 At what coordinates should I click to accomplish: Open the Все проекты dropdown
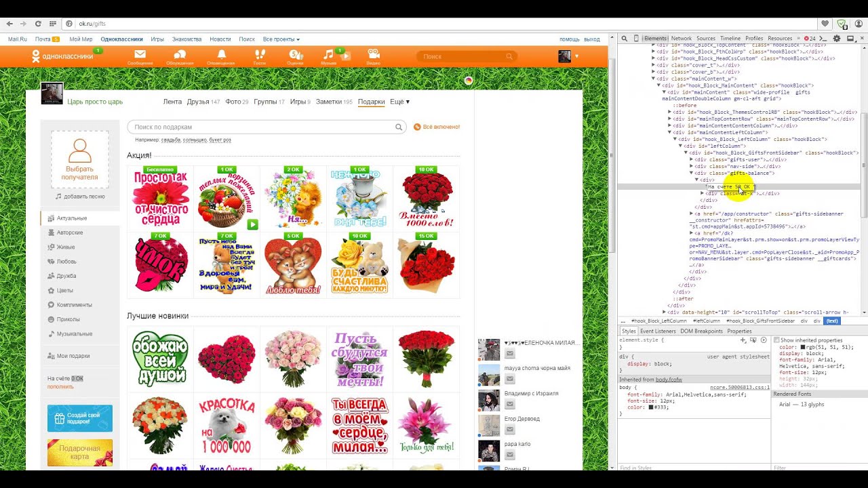281,39
